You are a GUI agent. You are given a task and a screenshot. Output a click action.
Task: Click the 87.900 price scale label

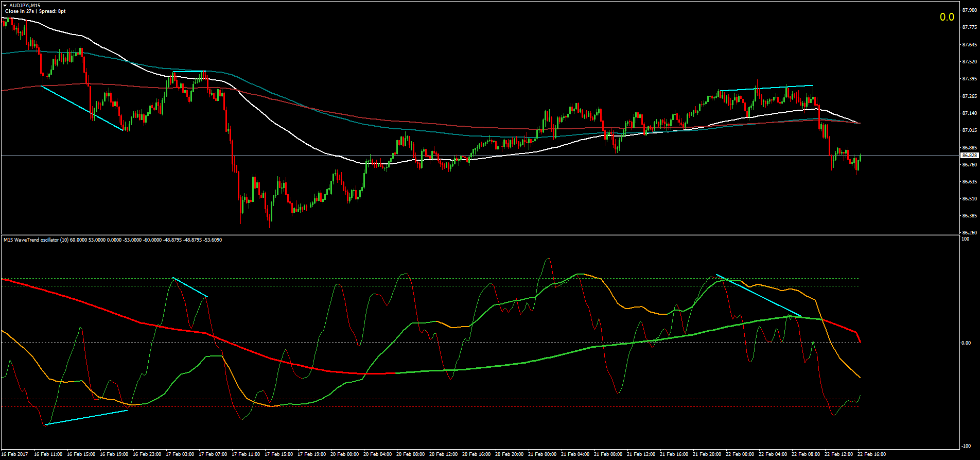[969, 10]
